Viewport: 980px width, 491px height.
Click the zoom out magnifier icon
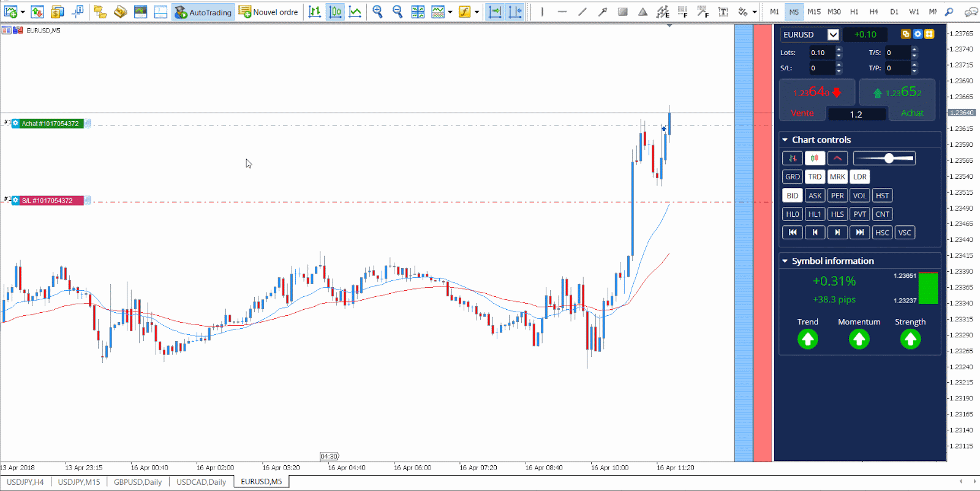pos(397,12)
